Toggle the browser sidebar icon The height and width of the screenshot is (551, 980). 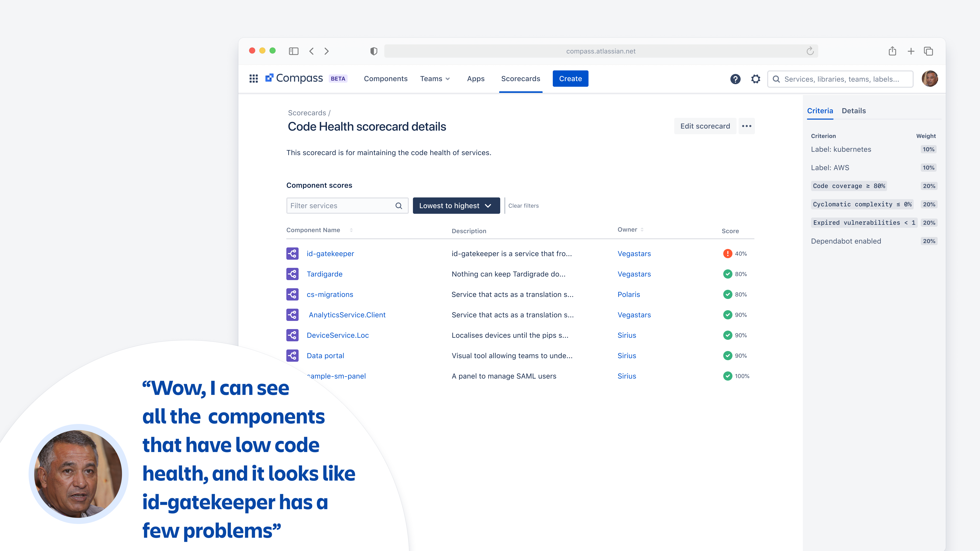click(293, 51)
